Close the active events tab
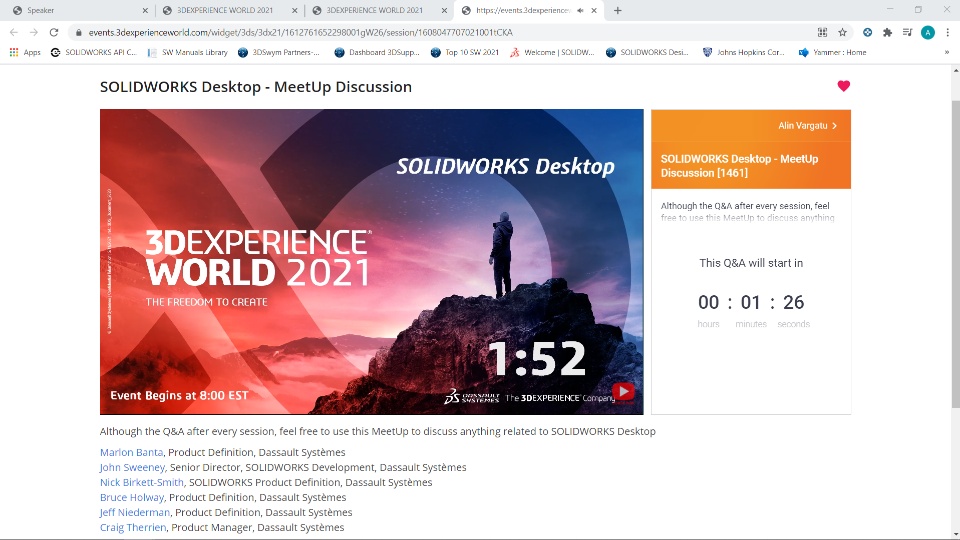Screen dimensions: 960x540 tap(594, 10)
